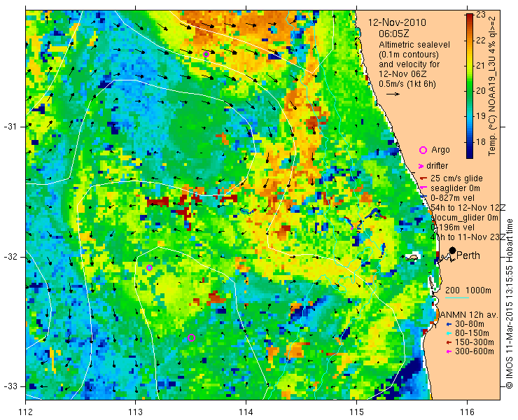The image size is (518, 420).
Task: Click the longitude axis label 113
Action: 135,412
